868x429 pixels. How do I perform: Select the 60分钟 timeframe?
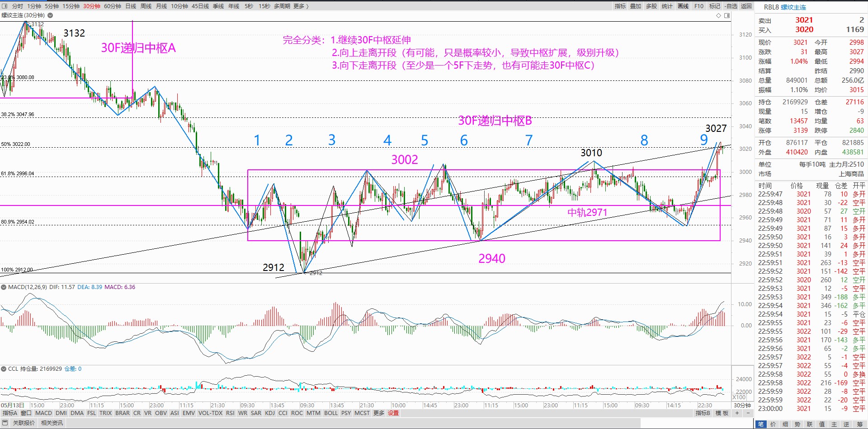[113, 6]
